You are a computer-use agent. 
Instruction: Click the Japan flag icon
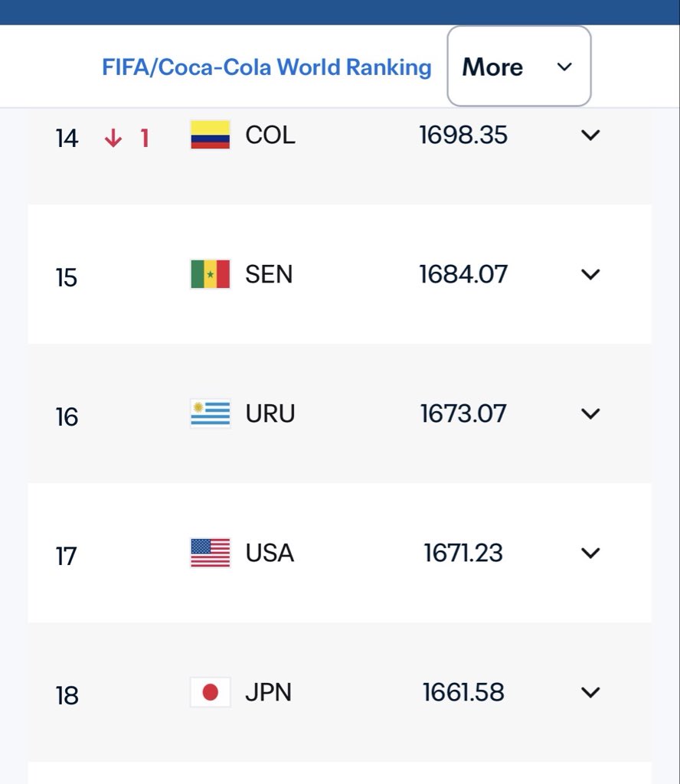click(210, 692)
